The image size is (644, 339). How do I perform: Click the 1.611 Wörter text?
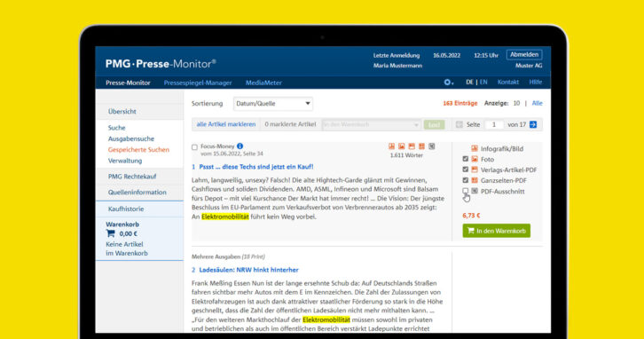pyautogui.click(x=406, y=155)
